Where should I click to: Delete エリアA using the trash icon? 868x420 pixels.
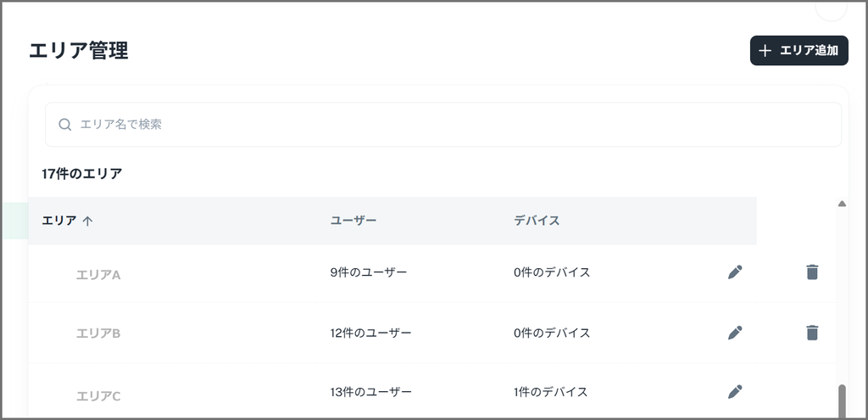812,272
